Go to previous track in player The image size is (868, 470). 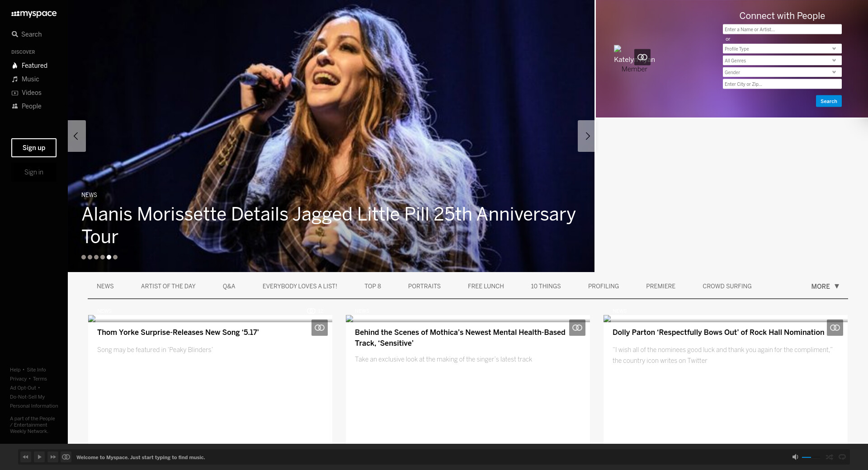[26, 457]
